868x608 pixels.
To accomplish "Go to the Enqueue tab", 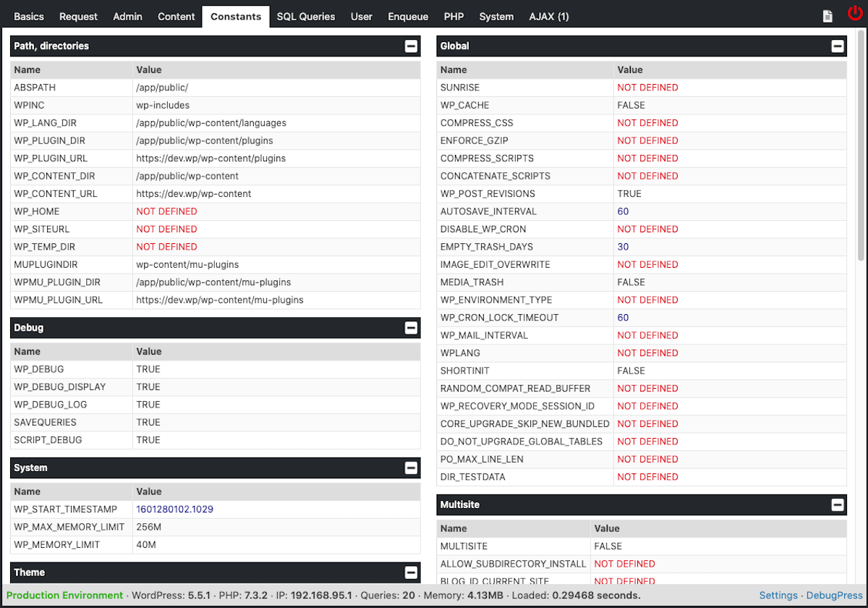I will pos(408,17).
